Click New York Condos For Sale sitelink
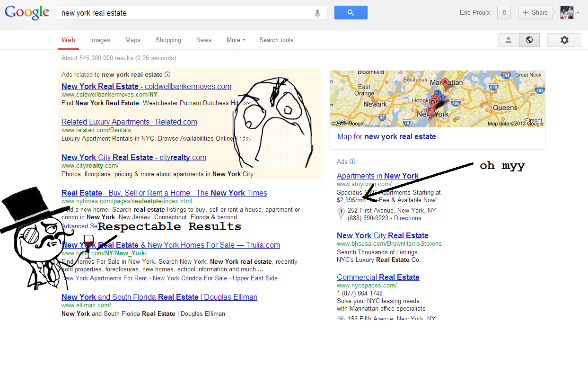 190,278
